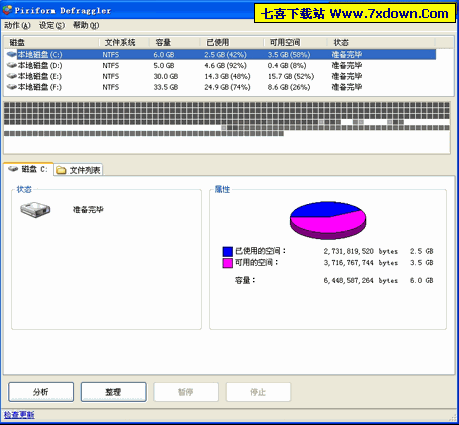This screenshot has height=425, width=459.
Task: Click the 整理 defragment button
Action: (114, 392)
